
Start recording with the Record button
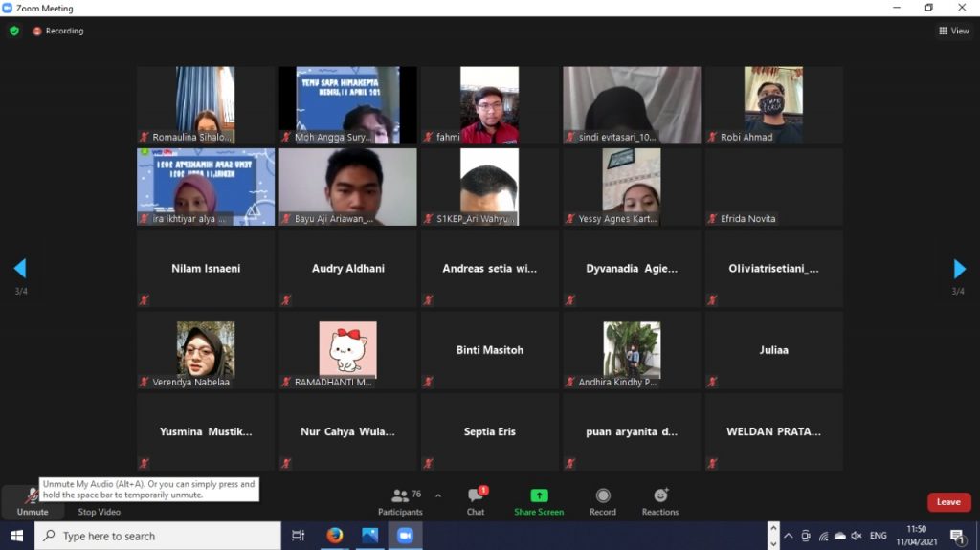(x=603, y=500)
